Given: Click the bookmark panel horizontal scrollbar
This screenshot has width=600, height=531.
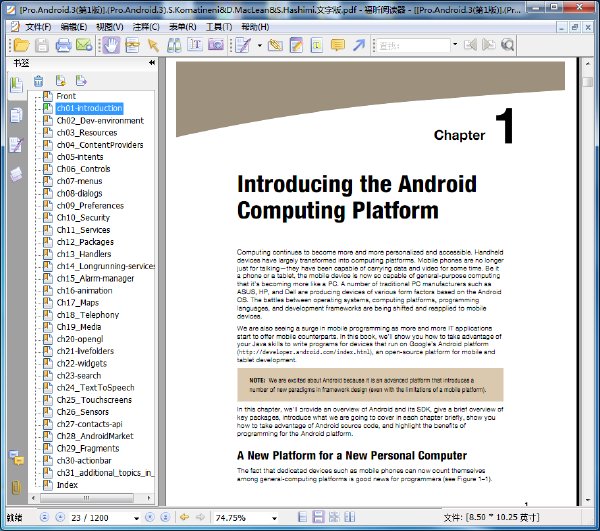Looking at the screenshot, I should click(x=87, y=498).
